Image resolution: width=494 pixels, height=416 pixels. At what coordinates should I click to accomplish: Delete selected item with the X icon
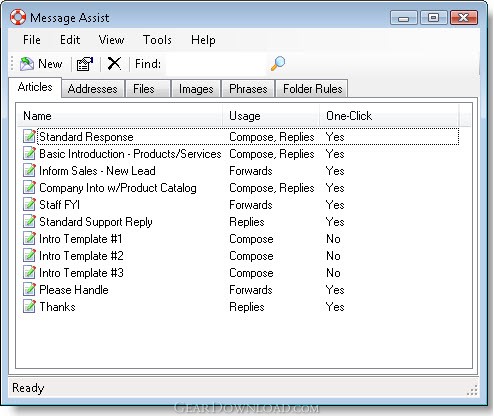pyautogui.click(x=114, y=63)
